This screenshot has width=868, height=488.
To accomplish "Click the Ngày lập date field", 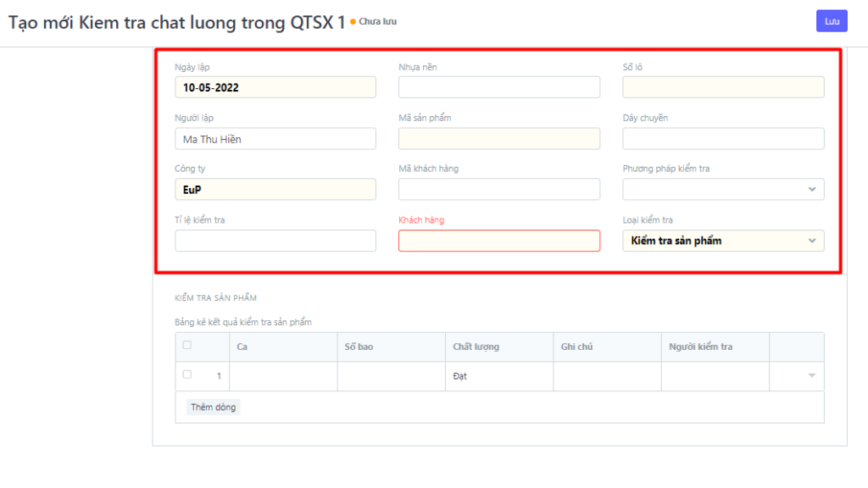I will (275, 87).
